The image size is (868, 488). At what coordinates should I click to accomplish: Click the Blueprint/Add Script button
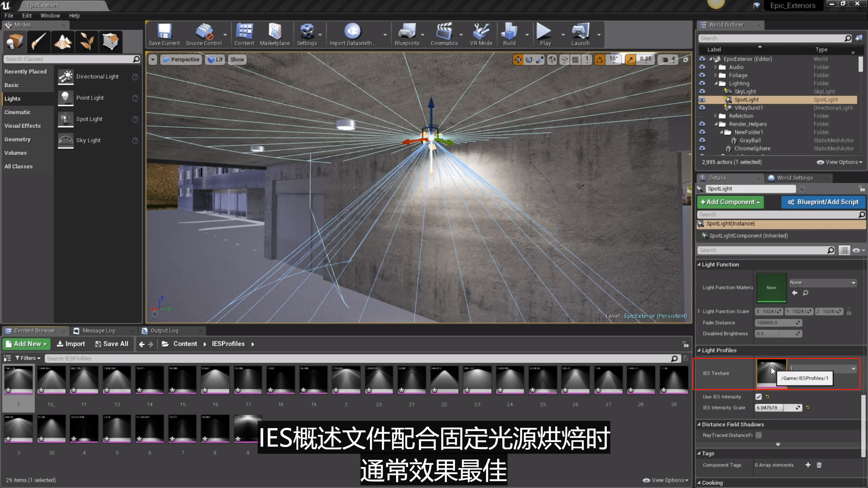click(x=823, y=202)
